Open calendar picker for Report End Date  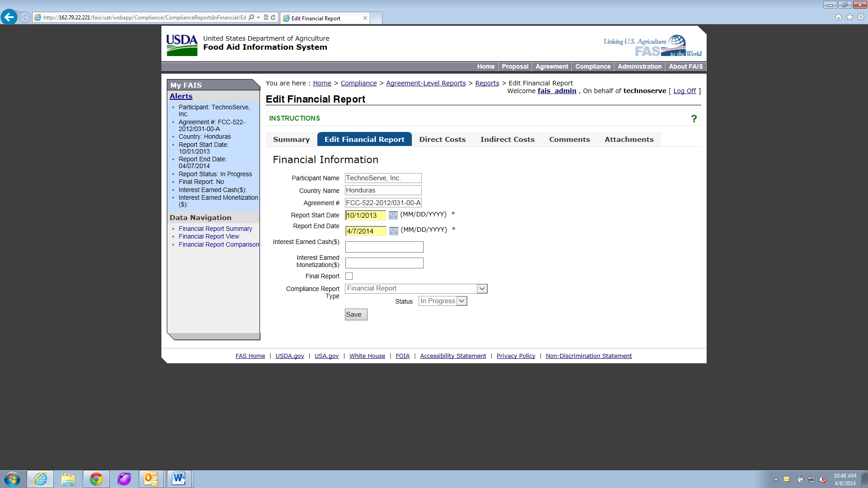point(393,231)
